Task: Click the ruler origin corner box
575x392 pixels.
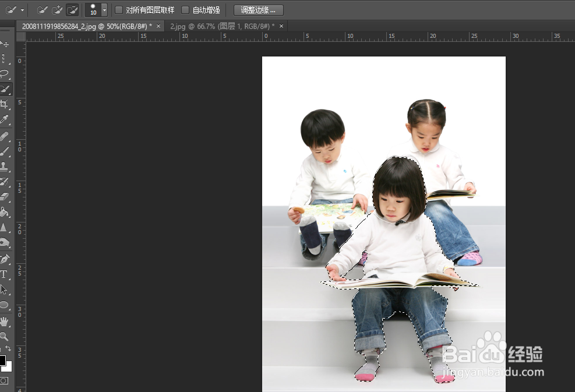Action: (x=21, y=37)
